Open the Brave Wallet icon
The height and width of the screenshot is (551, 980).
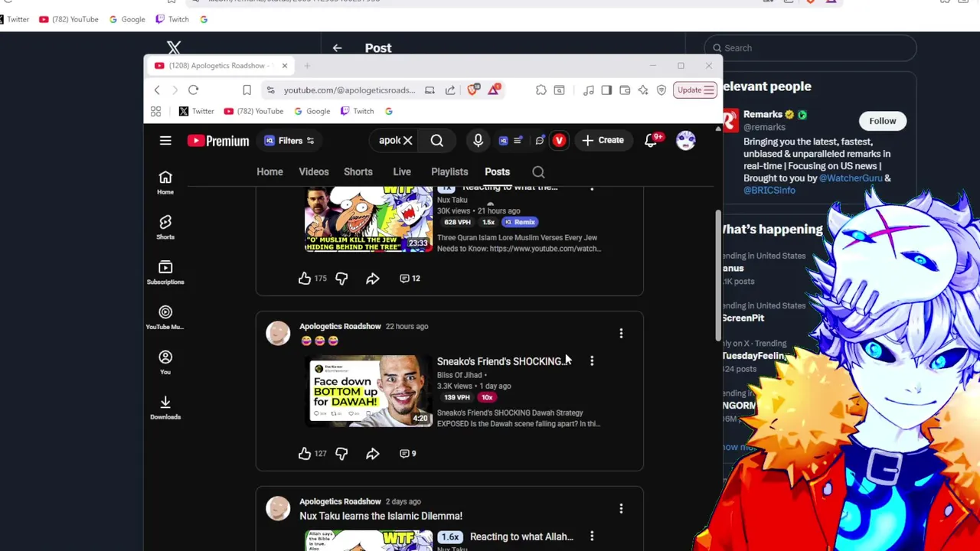(625, 90)
